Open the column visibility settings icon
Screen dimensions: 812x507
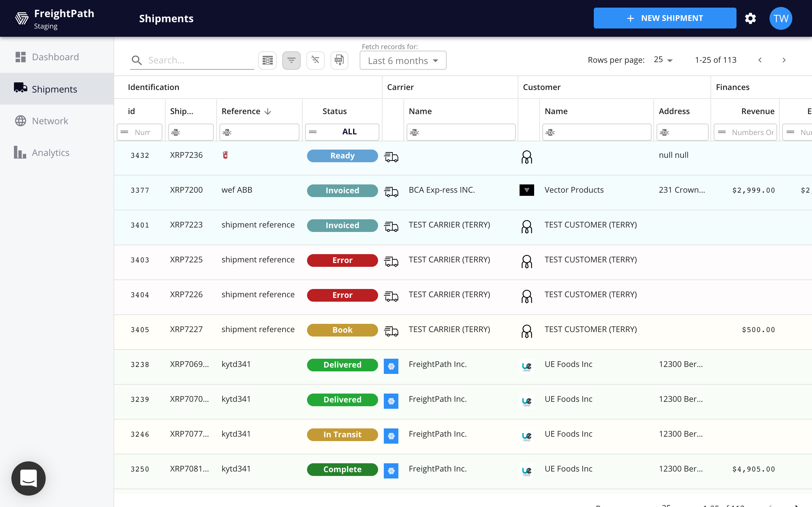click(267, 60)
